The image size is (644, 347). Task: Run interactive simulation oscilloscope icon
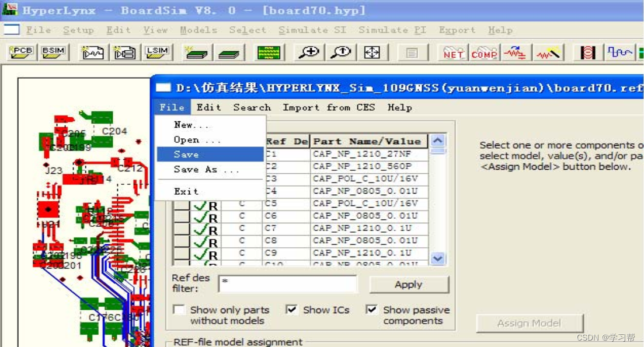pyautogui.click(x=92, y=52)
